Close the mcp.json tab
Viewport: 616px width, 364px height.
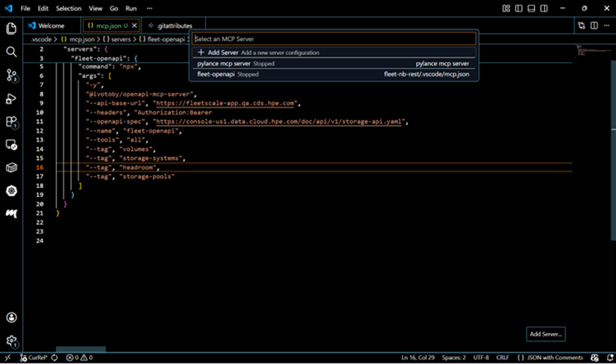coord(134,26)
